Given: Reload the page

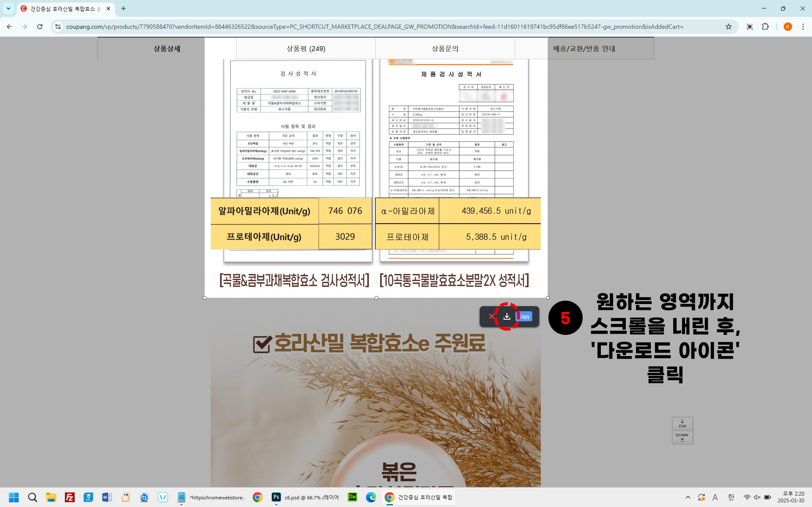Looking at the screenshot, I should (x=40, y=27).
